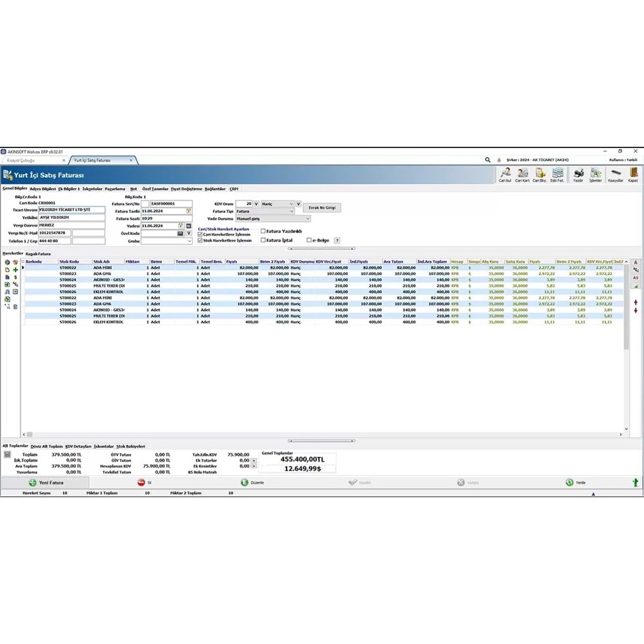Click the magnifier search icon in top bar
The width and height of the screenshot is (644, 644).
click(488, 160)
